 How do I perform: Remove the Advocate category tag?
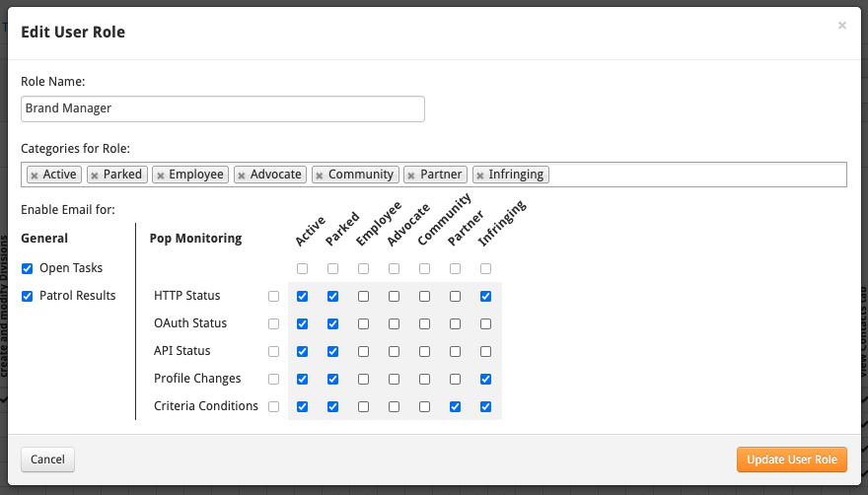pyautogui.click(x=242, y=175)
